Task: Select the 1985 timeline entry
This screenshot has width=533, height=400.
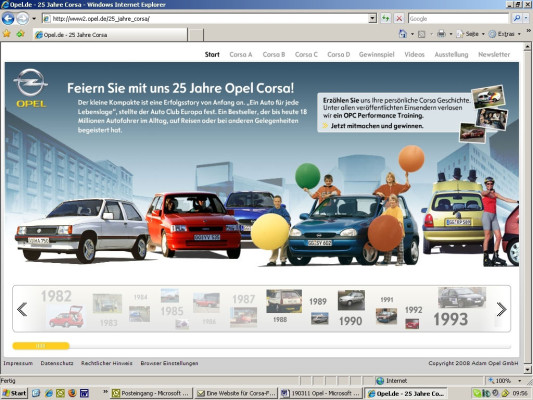Action: [172, 311]
